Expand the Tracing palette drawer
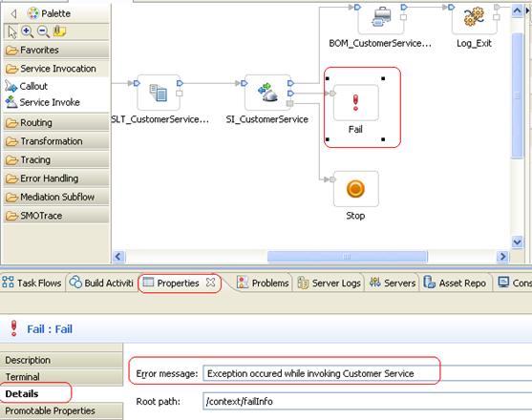The image size is (532, 420). click(56, 159)
